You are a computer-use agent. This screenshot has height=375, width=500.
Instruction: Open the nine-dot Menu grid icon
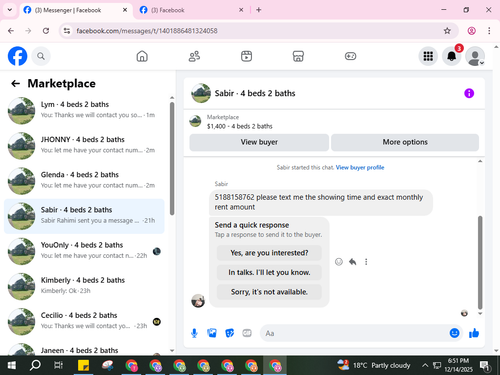point(428,56)
